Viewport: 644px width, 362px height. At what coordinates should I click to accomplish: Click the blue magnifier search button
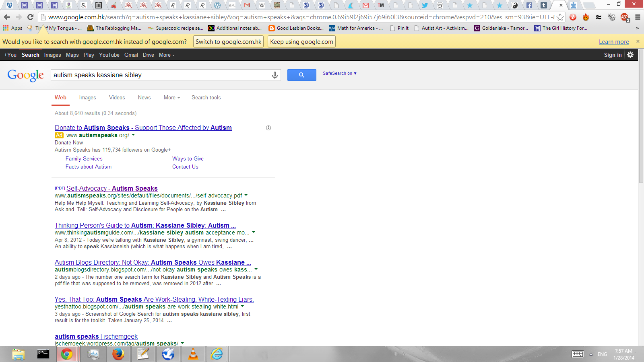(x=301, y=75)
